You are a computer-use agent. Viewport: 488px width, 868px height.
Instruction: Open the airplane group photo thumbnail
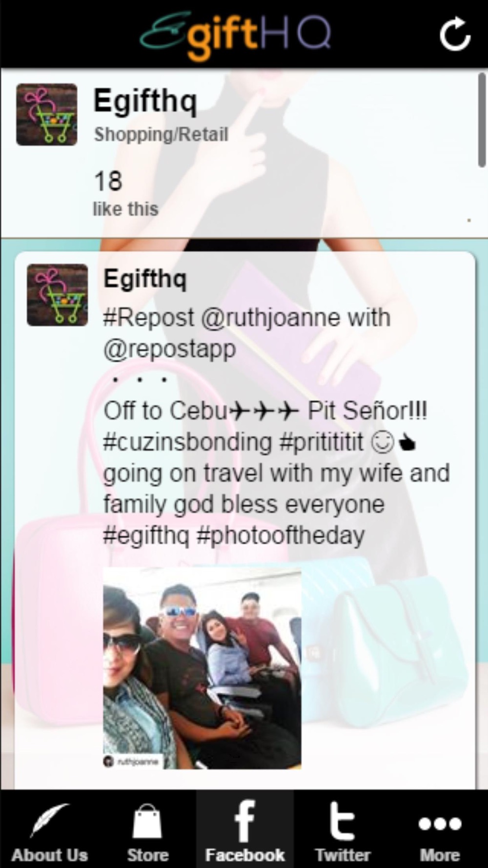coord(202,668)
